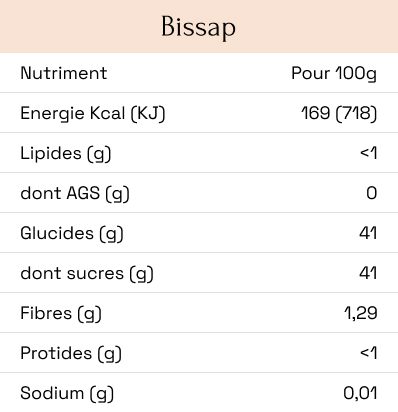Select the Nutriment column header
The width and height of the screenshot is (398, 412).
point(64,73)
